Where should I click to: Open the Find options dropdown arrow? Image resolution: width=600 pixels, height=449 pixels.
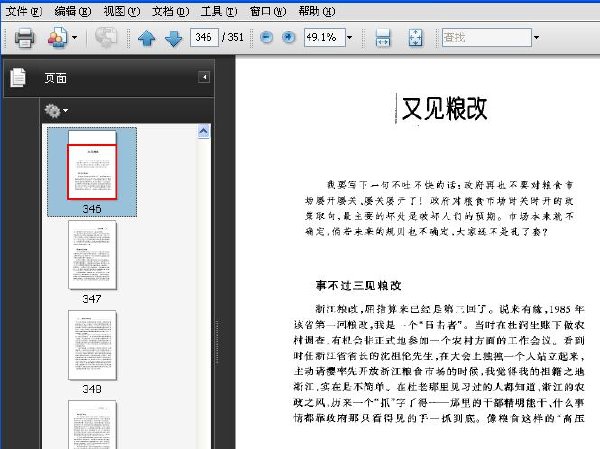[536, 38]
